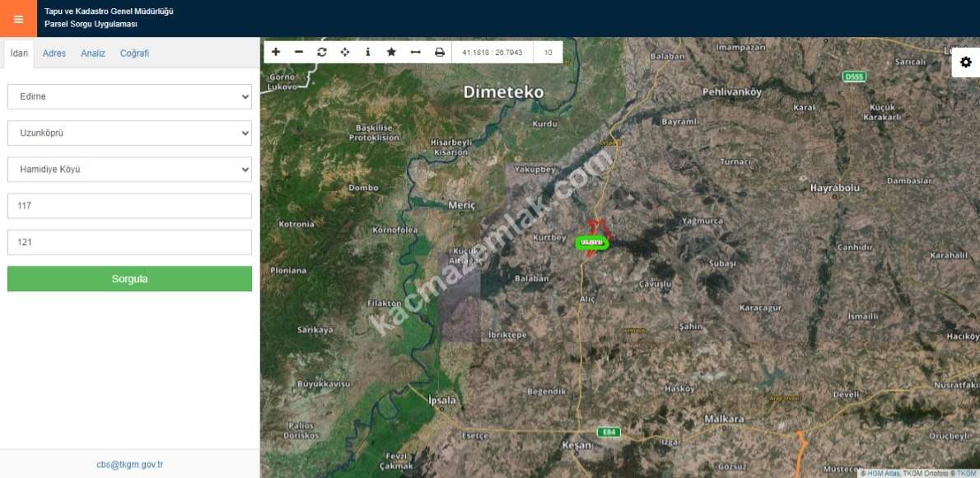
Task: Expand the Uzunköprü district dropdown
Action: pos(129,132)
